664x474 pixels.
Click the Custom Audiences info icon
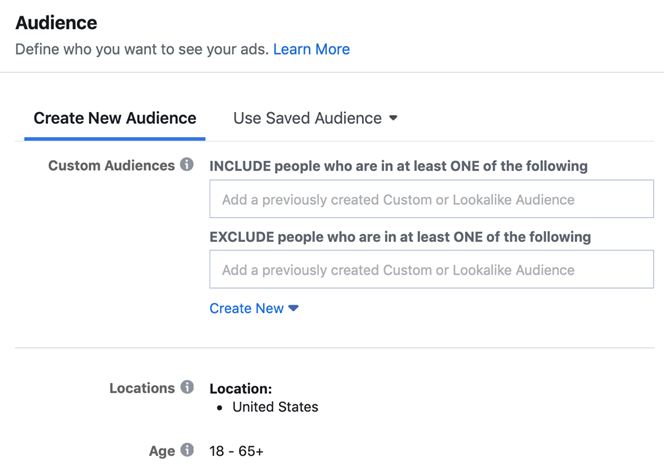[x=187, y=164]
